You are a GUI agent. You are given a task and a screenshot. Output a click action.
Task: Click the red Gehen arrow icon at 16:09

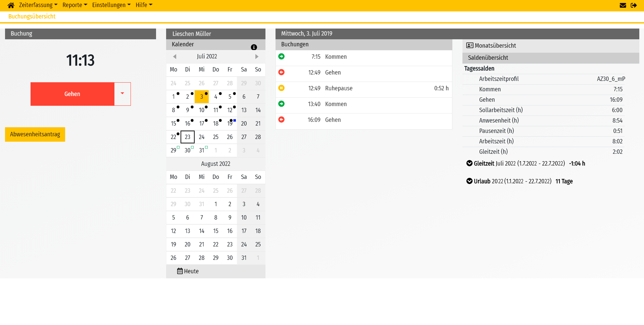pos(281,119)
